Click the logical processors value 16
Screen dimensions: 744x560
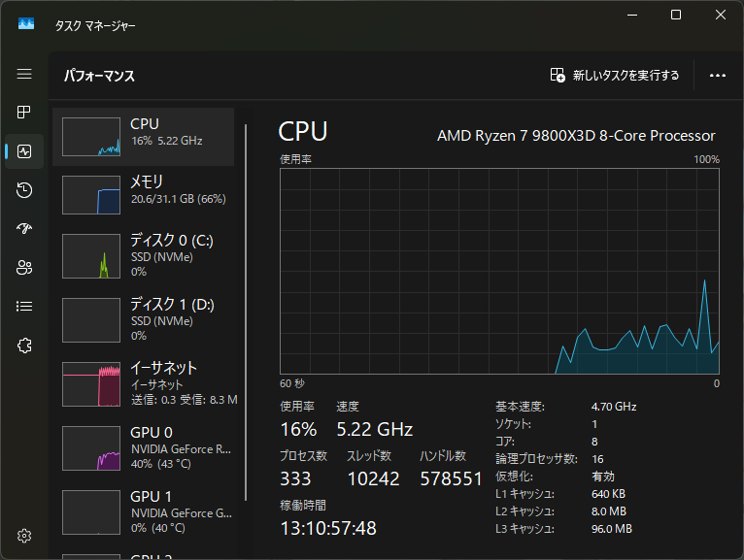pos(598,459)
